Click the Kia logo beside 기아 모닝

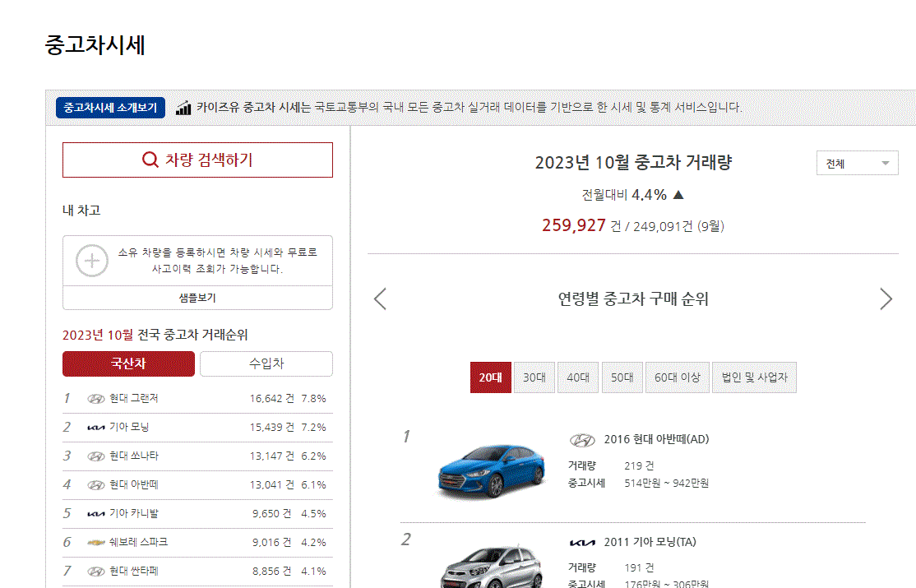[96, 428]
